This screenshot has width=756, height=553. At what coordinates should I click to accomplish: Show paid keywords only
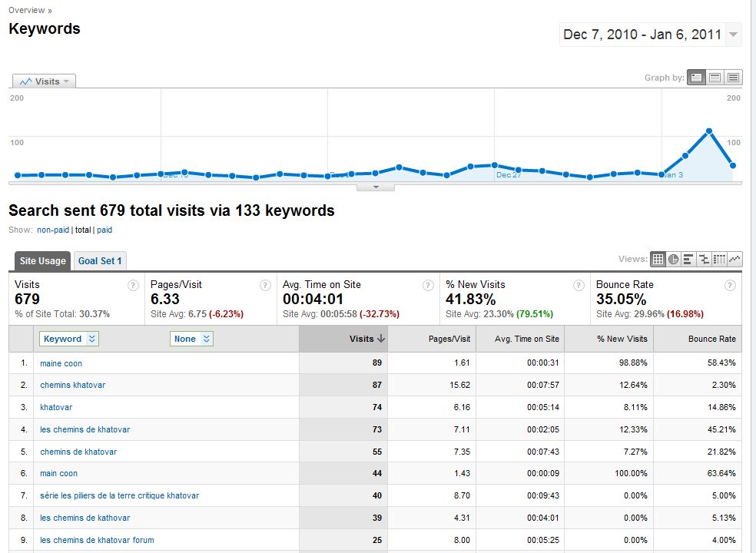(104, 230)
